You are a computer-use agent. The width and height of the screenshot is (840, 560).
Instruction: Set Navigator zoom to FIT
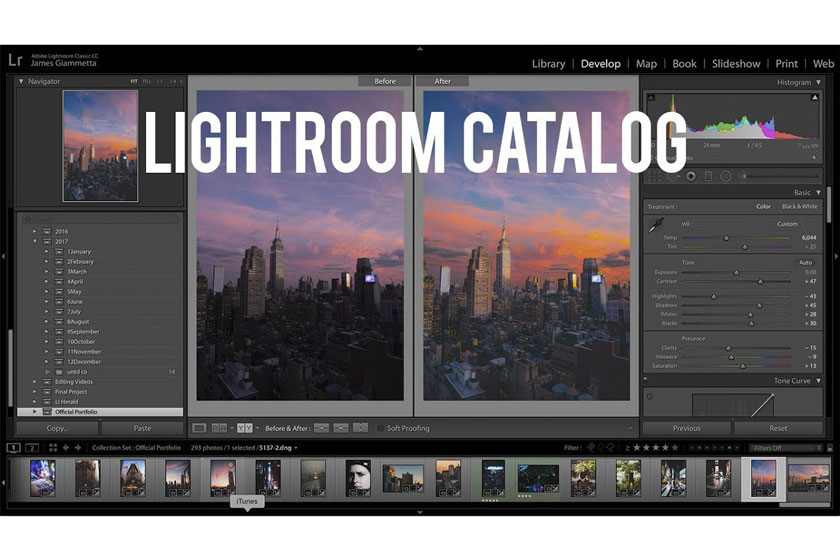[134, 81]
